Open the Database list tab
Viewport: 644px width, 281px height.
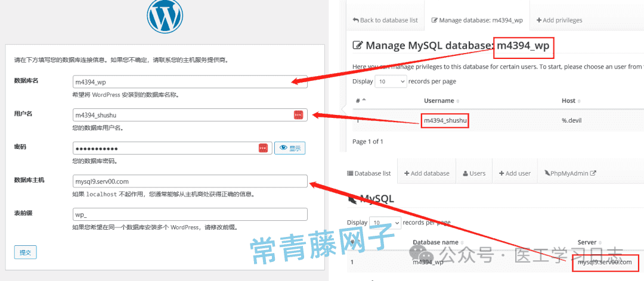(x=369, y=173)
